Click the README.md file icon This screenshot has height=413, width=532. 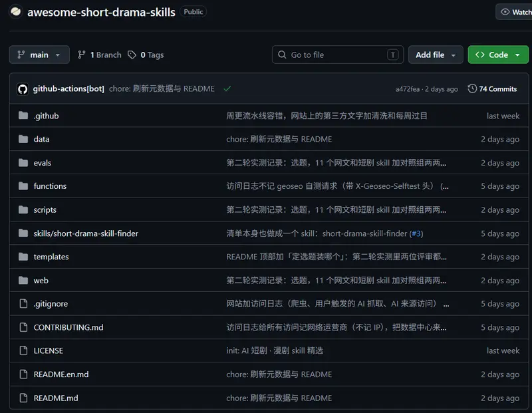point(23,398)
